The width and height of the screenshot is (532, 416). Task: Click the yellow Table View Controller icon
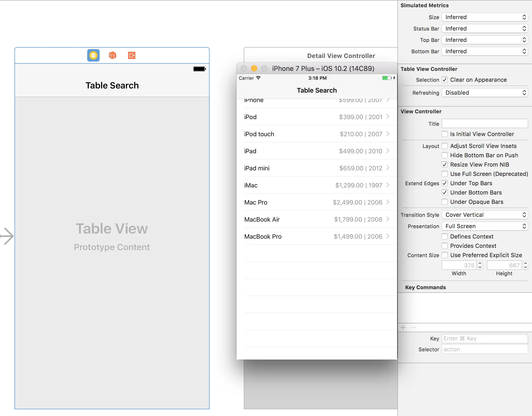click(x=93, y=55)
